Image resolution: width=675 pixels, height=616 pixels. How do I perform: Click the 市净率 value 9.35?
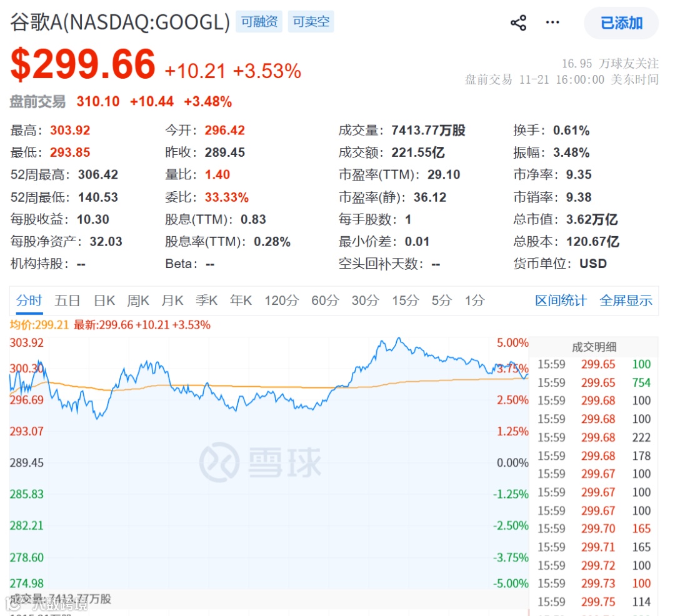click(x=579, y=174)
